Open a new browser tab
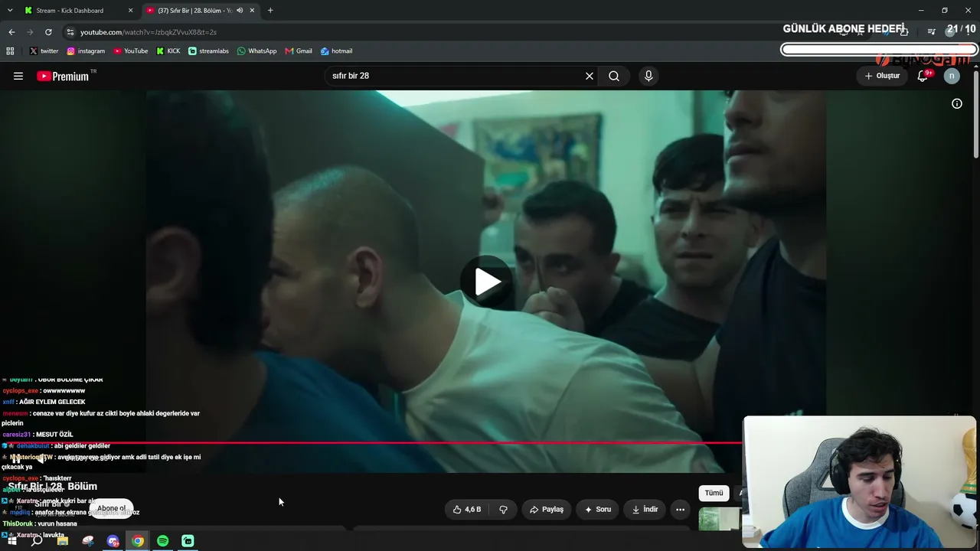This screenshot has height=551, width=980. [x=270, y=11]
